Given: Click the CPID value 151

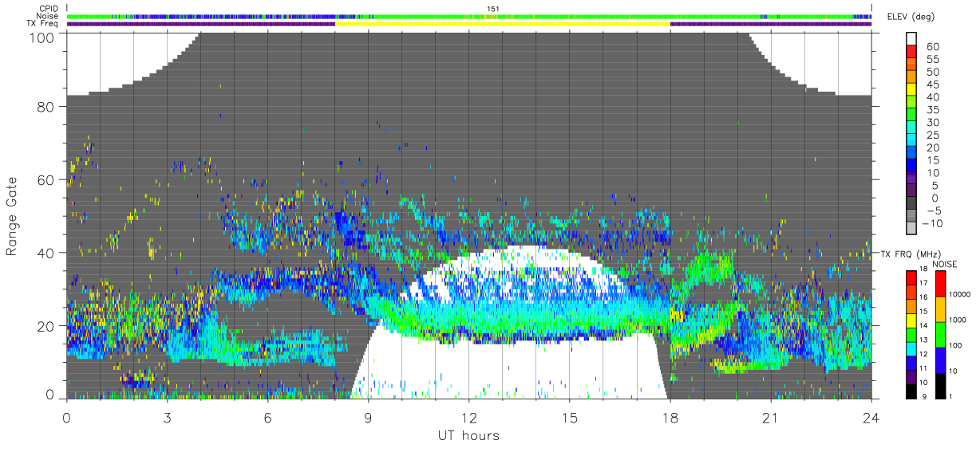Looking at the screenshot, I should tap(493, 9).
